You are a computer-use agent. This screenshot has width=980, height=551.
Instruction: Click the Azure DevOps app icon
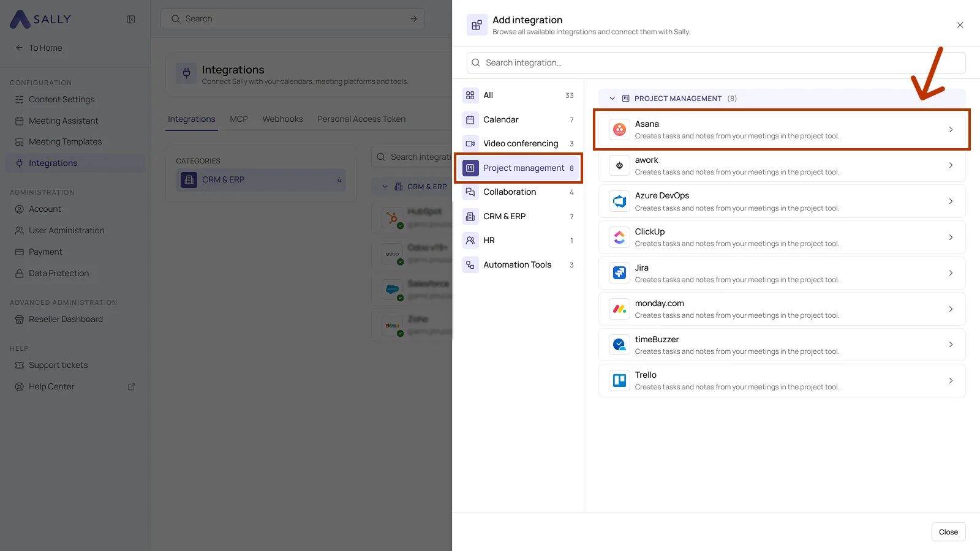[619, 201]
